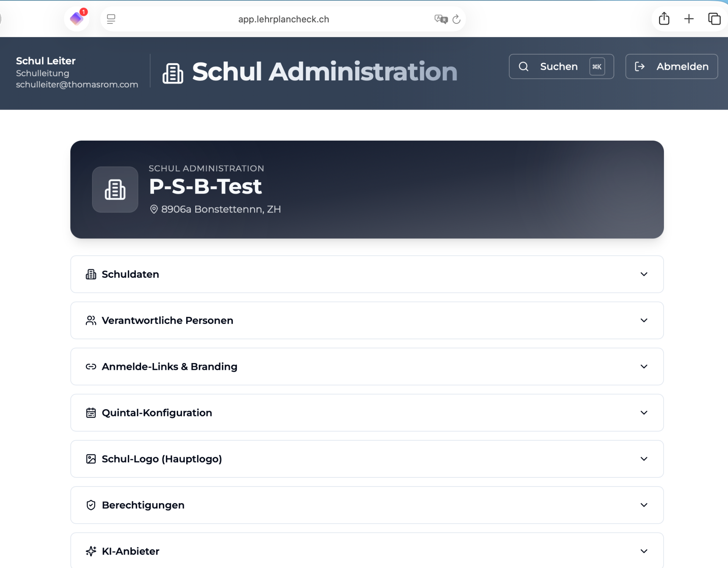This screenshot has width=728, height=568.
Task: Click the address 8906a Bonstettennn, ZH
Action: pyautogui.click(x=221, y=209)
